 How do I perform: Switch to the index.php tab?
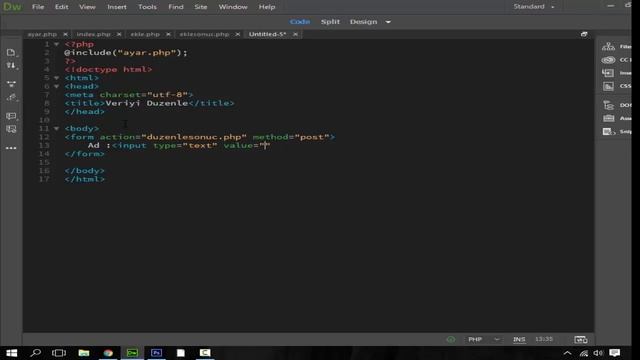[93, 34]
